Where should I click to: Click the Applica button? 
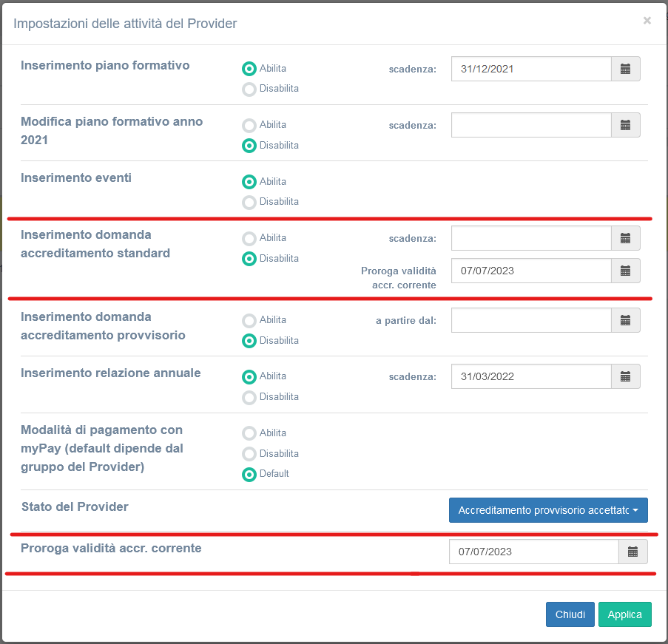point(624,614)
